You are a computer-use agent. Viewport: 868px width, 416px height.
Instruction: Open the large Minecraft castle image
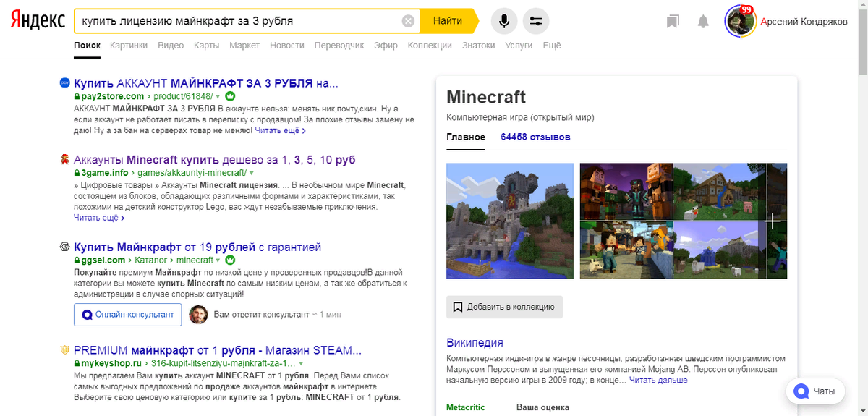[x=510, y=221]
